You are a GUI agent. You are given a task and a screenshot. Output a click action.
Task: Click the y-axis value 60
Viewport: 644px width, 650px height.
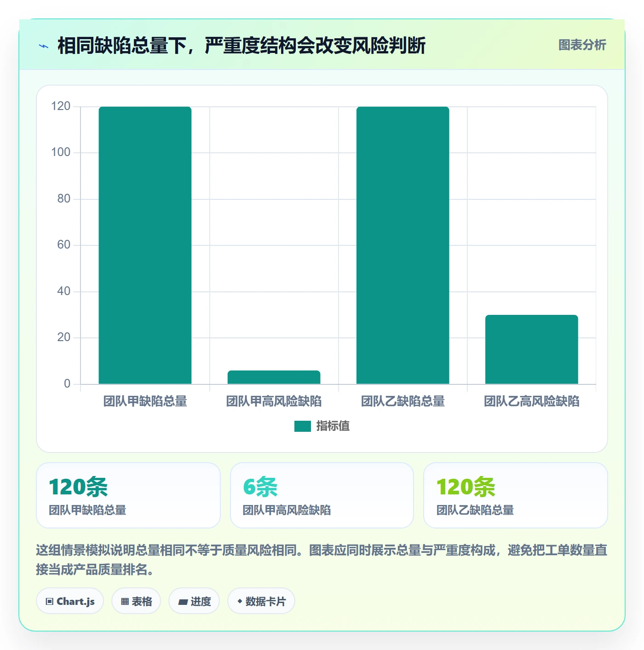(63, 245)
